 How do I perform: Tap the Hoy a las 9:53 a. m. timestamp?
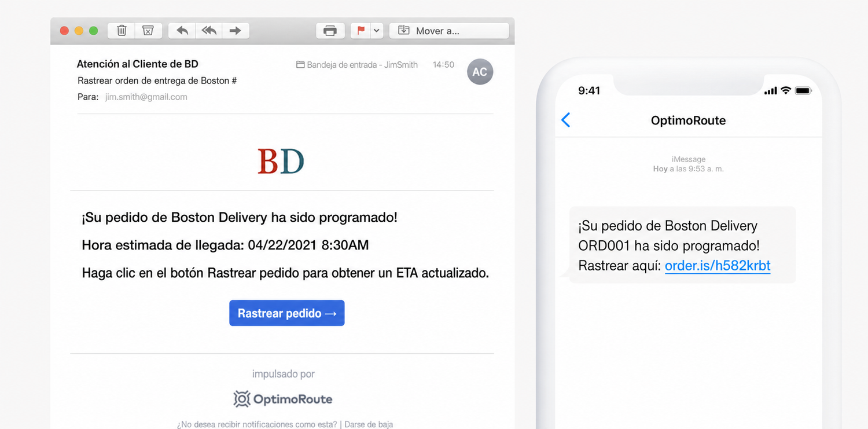point(689,169)
